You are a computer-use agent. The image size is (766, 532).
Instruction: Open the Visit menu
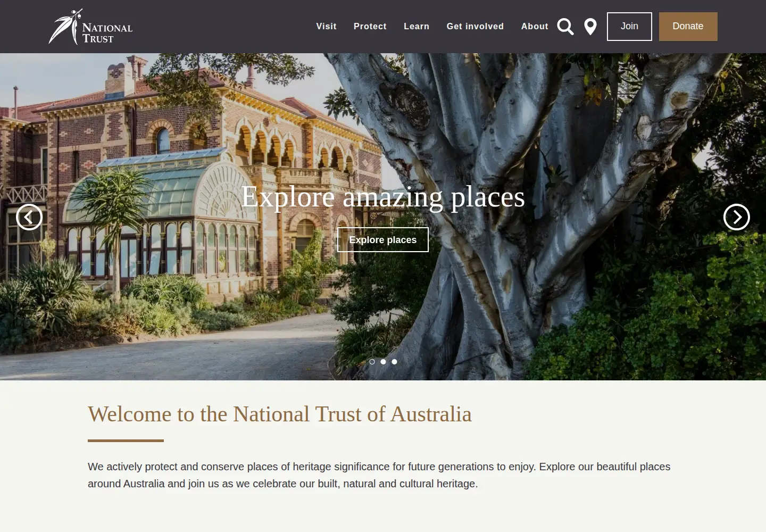(x=326, y=27)
